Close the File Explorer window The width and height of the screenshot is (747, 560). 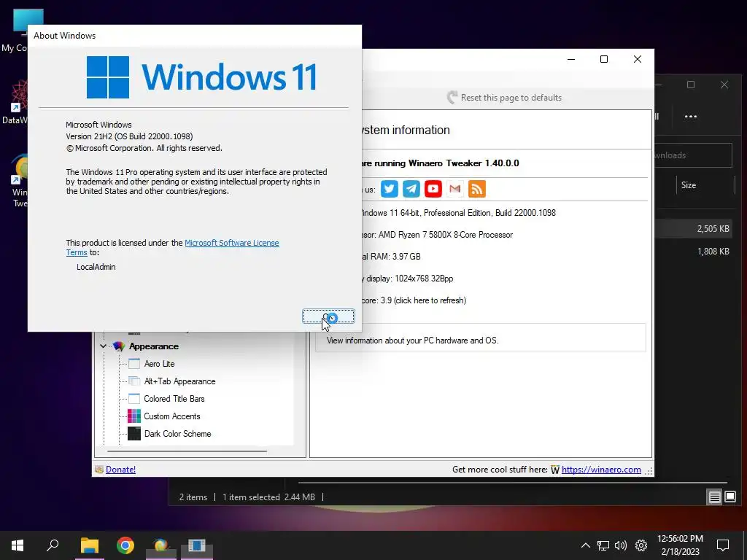tap(724, 85)
